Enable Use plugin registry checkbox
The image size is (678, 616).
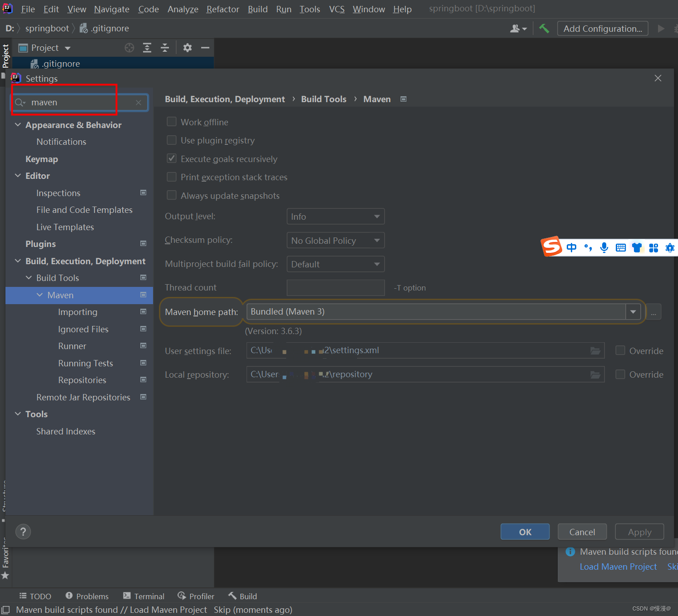coord(172,140)
